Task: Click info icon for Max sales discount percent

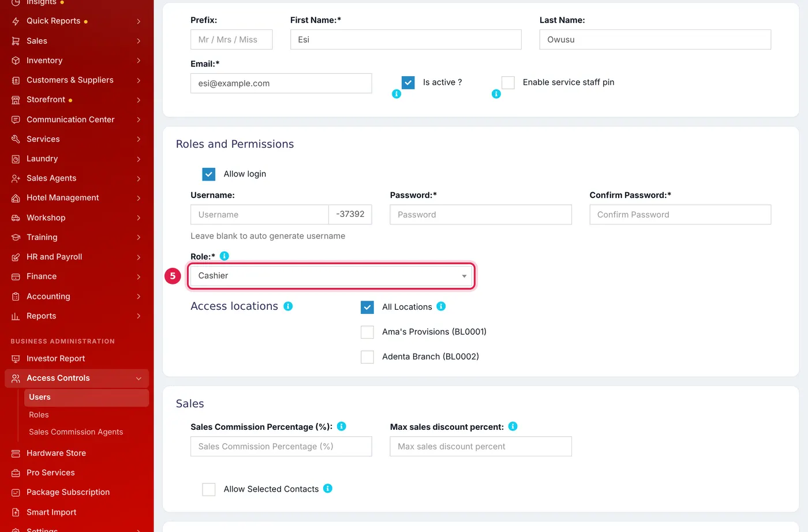Action: click(513, 426)
